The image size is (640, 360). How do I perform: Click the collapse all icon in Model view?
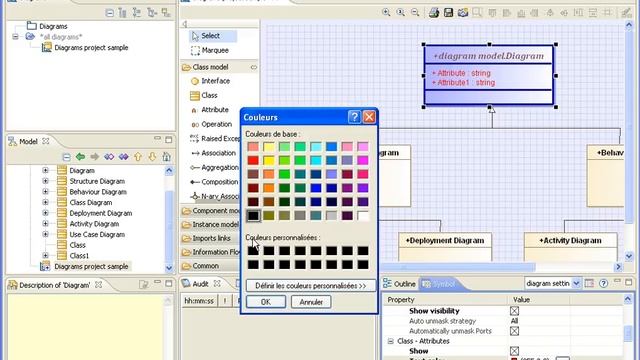point(67,157)
